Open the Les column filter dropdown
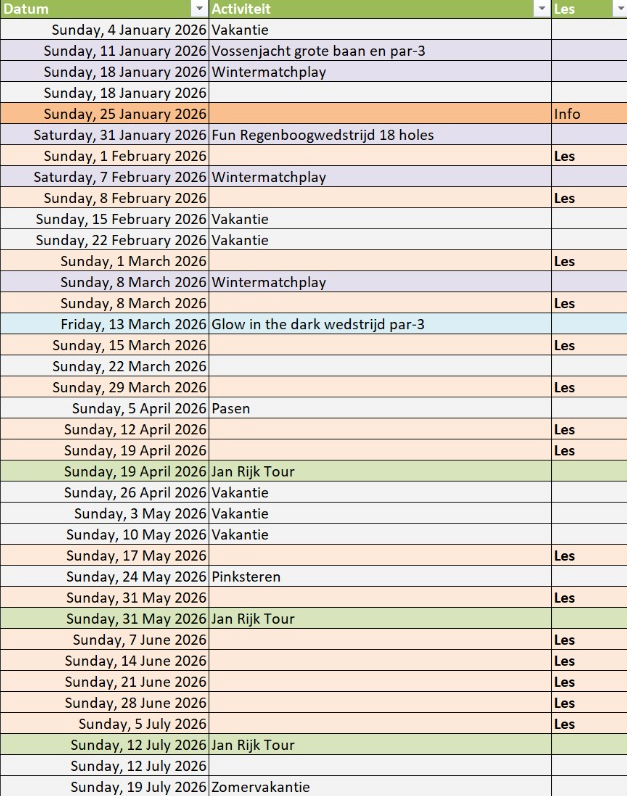627x796 pixels. pos(617,9)
